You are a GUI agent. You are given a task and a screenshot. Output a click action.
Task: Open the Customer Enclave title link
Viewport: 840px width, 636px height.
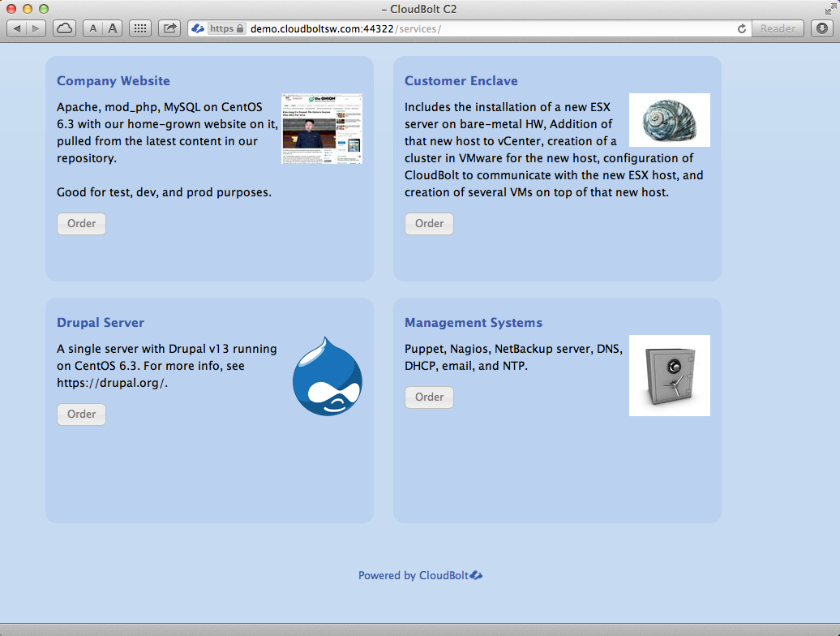[x=461, y=81]
